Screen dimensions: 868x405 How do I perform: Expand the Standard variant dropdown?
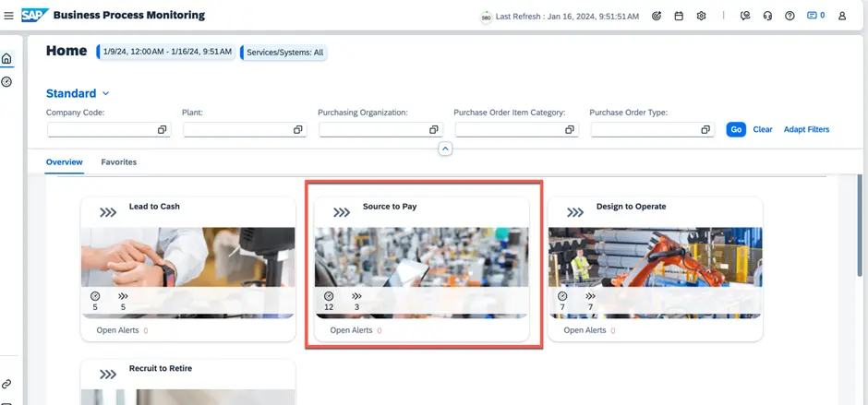point(106,94)
